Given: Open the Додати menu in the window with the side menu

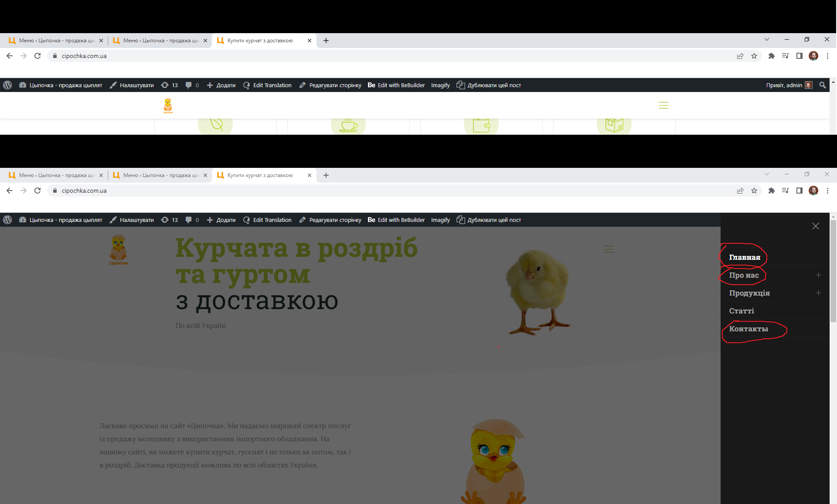Looking at the screenshot, I should point(221,220).
